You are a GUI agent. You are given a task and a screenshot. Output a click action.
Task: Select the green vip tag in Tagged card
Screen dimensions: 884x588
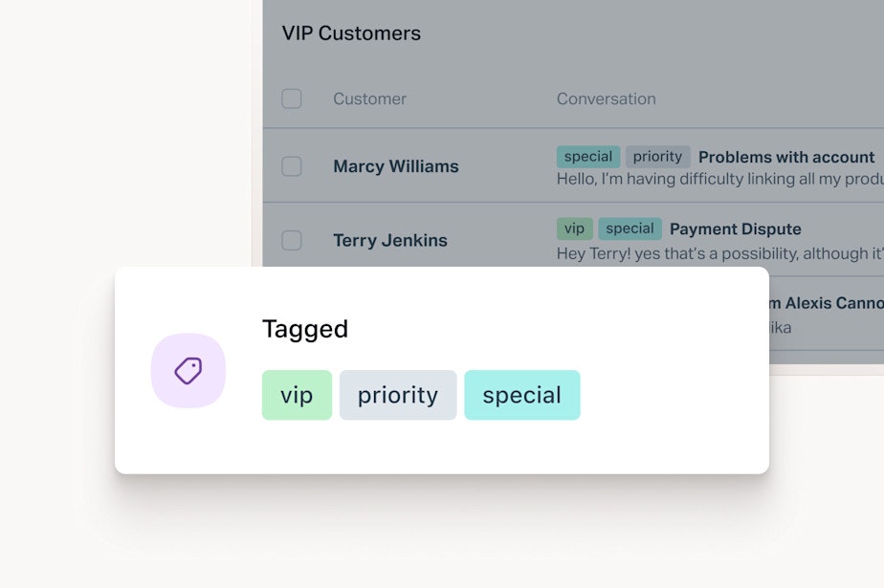click(297, 395)
